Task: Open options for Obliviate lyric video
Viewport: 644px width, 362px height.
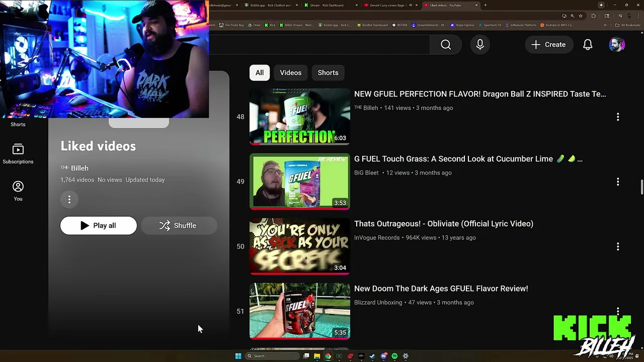Action: coord(618,247)
